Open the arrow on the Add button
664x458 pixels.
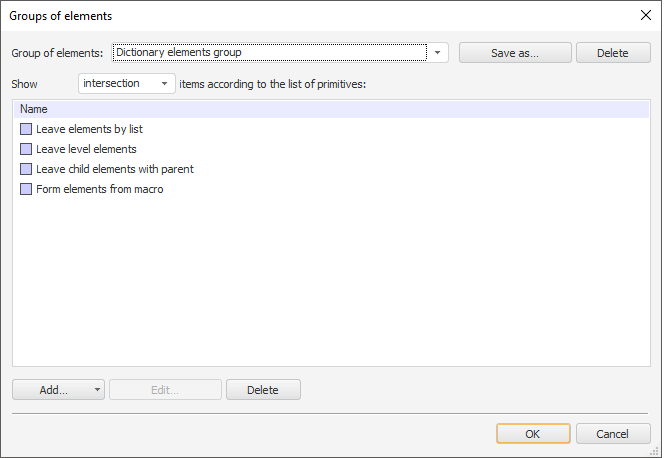click(x=97, y=390)
